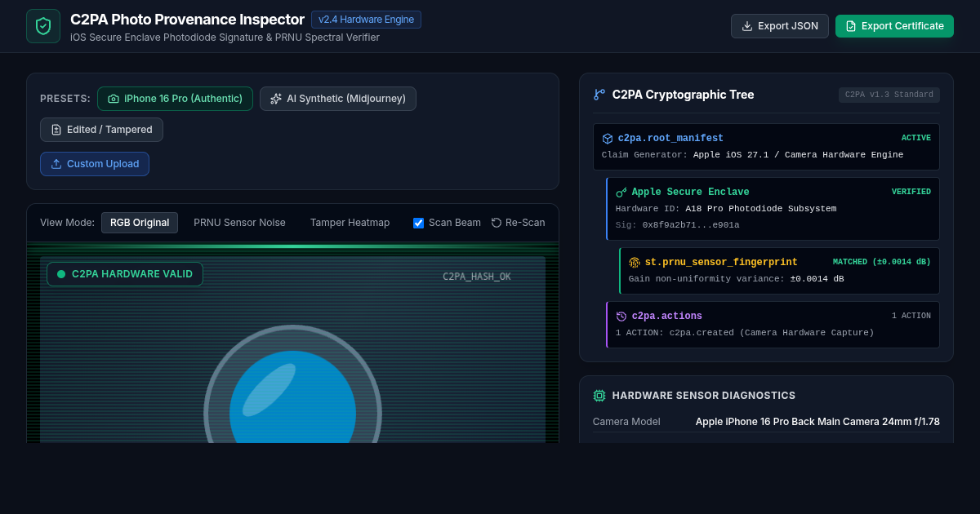The width and height of the screenshot is (980, 514).
Task: Click the C2PA Photo Provenance Inspector title
Action: (186, 20)
